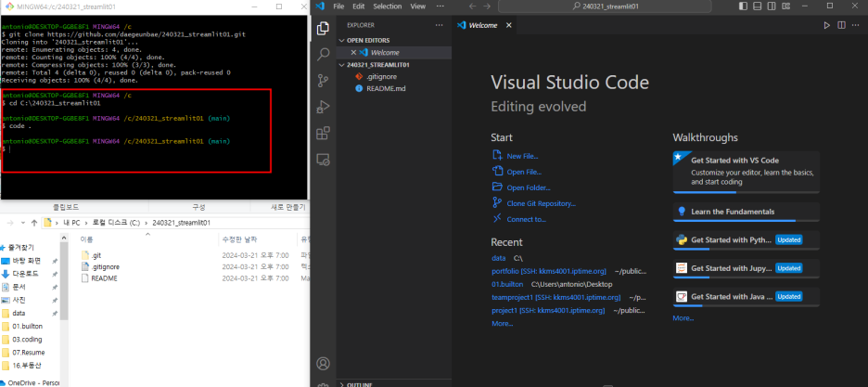Viewport: 868px width, 387px height.
Task: Open the Selection menu
Action: [x=387, y=6]
